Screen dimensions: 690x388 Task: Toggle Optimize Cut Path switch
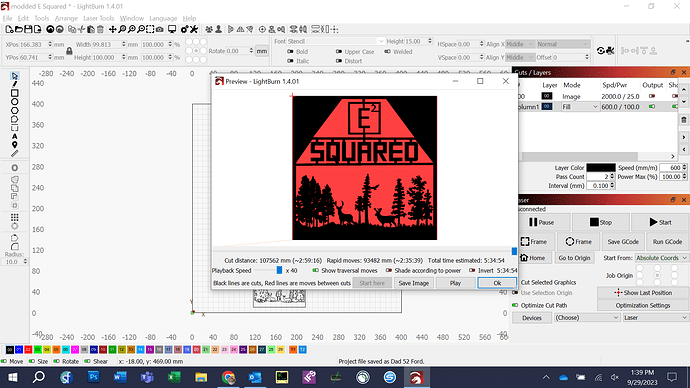point(515,305)
